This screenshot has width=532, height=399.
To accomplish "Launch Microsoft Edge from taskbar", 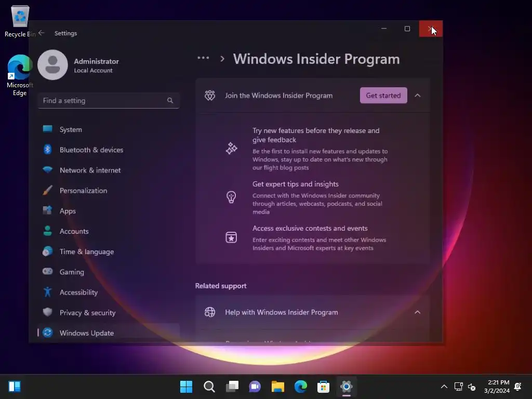I will pos(301,387).
